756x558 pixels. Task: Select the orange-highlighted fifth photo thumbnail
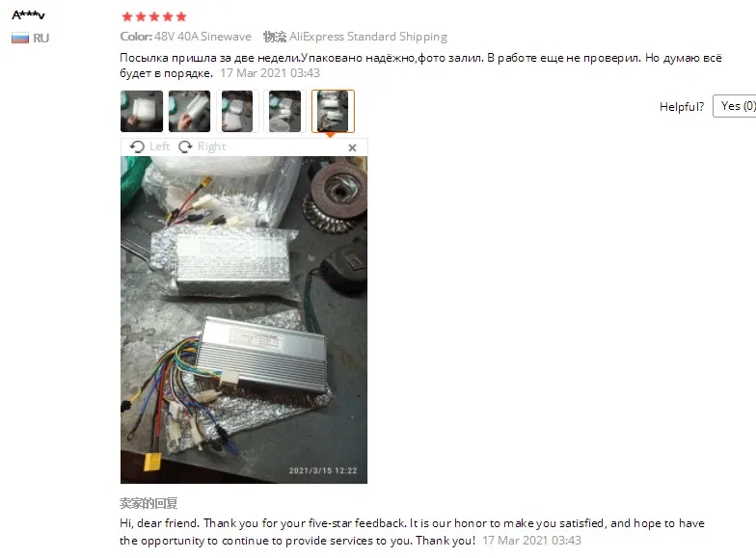[333, 112]
